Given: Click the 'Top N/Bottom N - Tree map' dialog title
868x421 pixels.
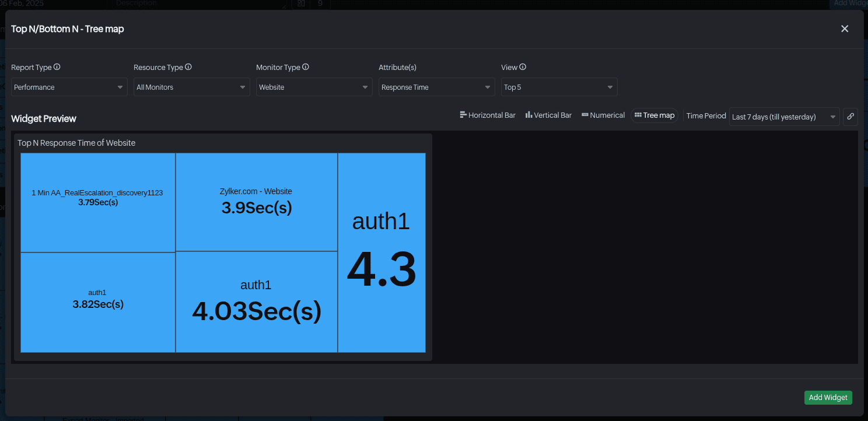Looking at the screenshot, I should point(68,29).
